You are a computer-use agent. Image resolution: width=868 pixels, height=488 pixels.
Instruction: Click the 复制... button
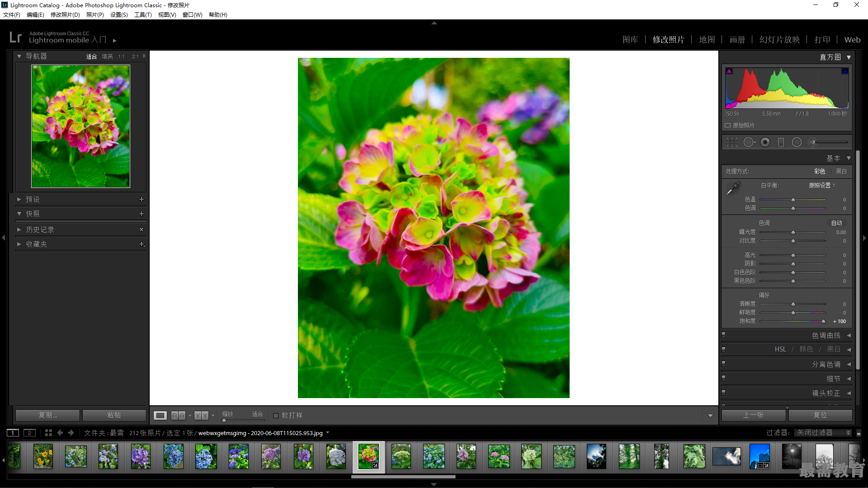click(47, 415)
